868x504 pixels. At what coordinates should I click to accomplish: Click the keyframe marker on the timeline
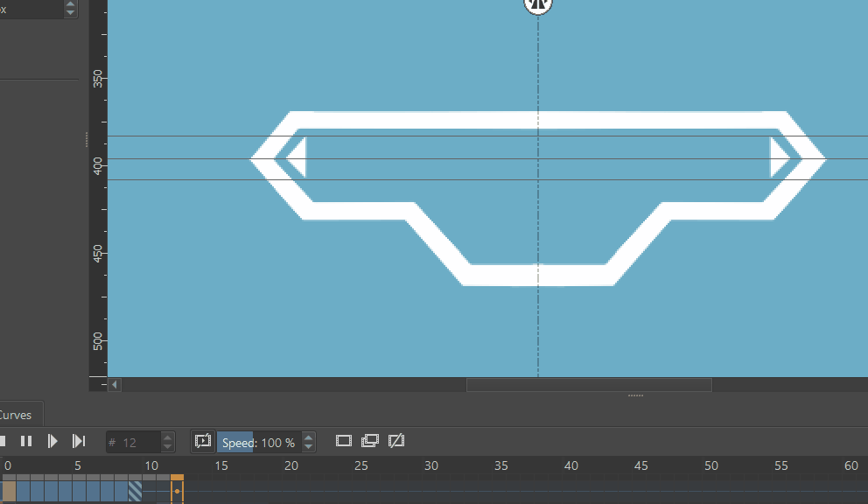[178, 490]
